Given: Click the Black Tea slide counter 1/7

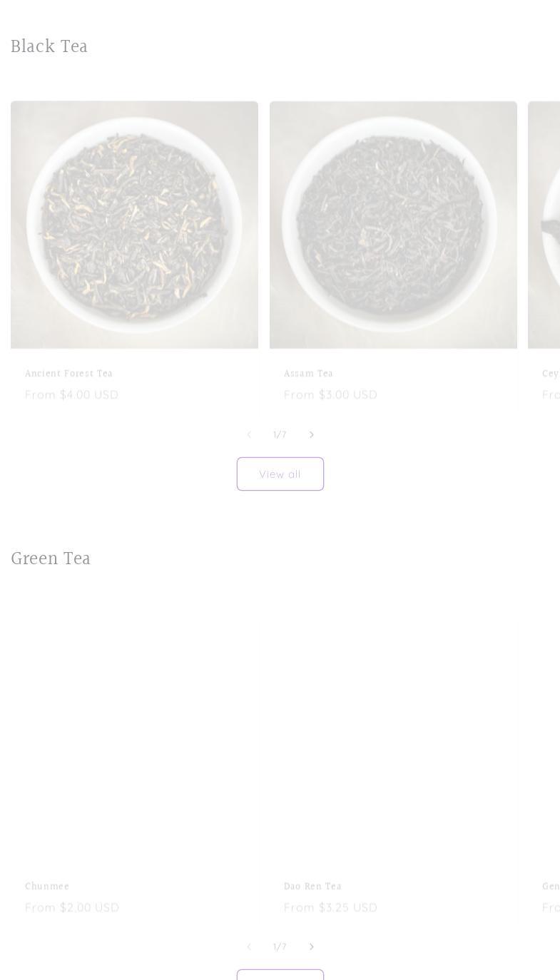Looking at the screenshot, I should [280, 434].
